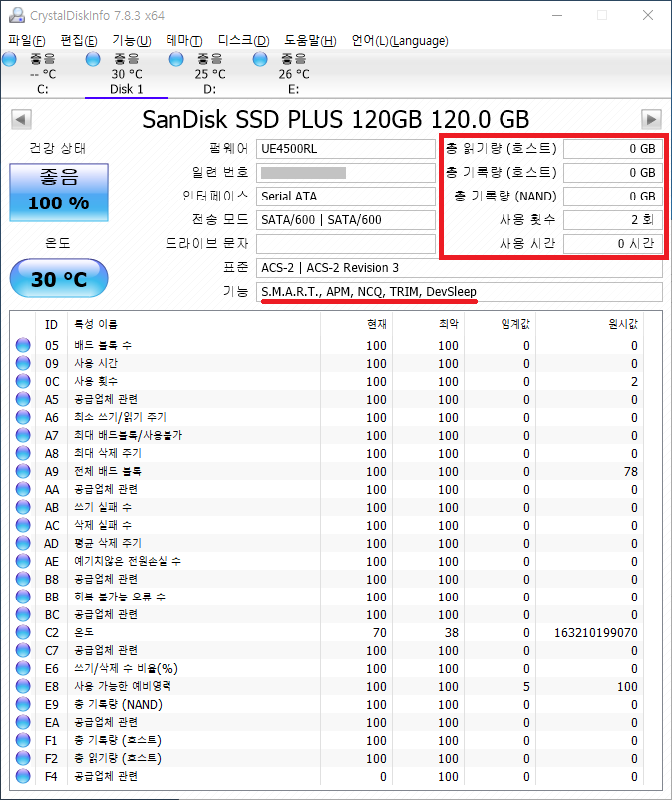The image size is (672, 800).
Task: Click status orb of BB 회복 불가능 오류 row
Action: [23, 596]
